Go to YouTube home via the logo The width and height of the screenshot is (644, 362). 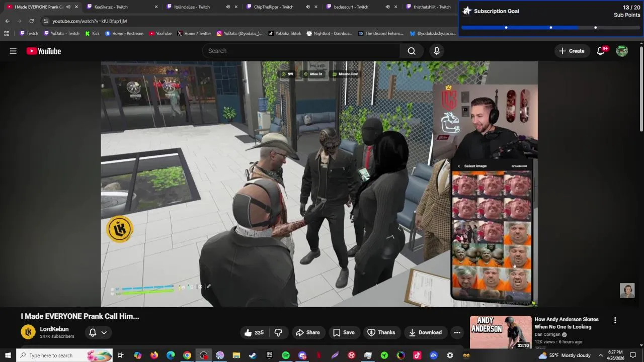pyautogui.click(x=44, y=51)
